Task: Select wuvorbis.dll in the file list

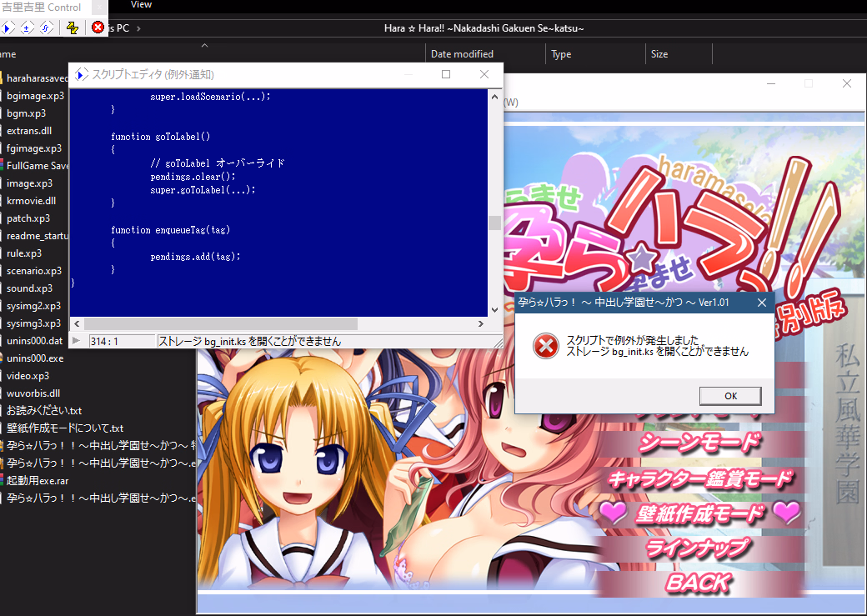Action: [33, 393]
